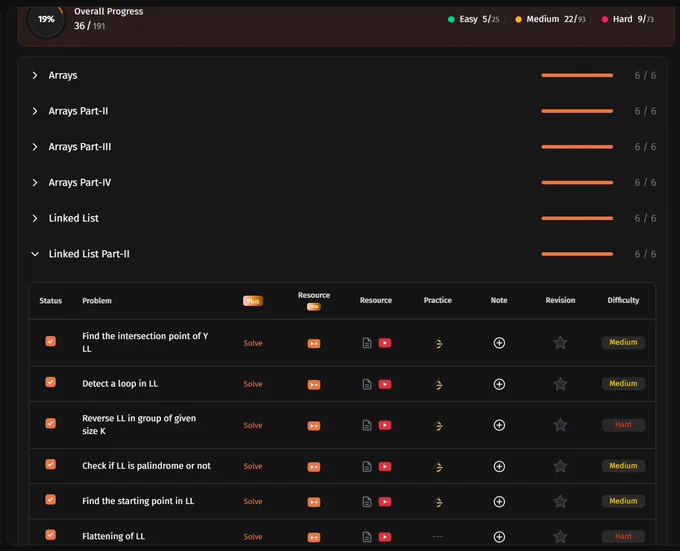The height and width of the screenshot is (551, 680).
Task: Expand the Arrays section
Action: pos(35,75)
